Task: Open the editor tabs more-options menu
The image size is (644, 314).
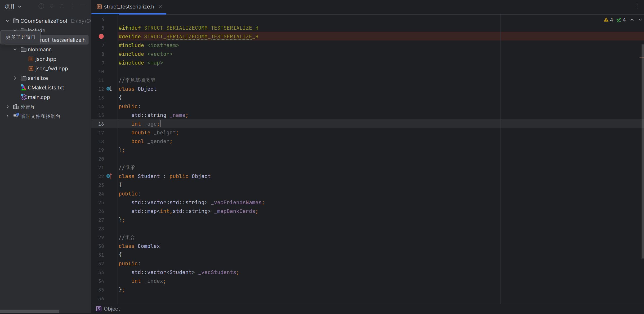Action: 637,6
